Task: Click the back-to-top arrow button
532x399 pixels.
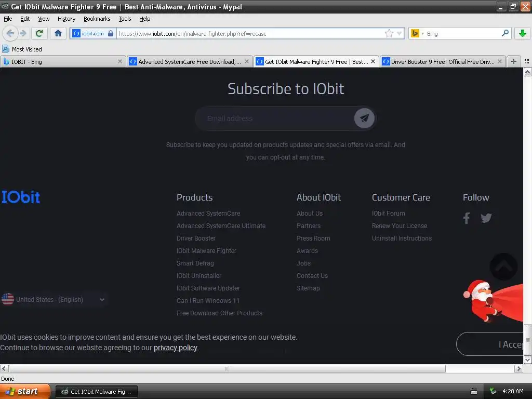Action: (503, 267)
